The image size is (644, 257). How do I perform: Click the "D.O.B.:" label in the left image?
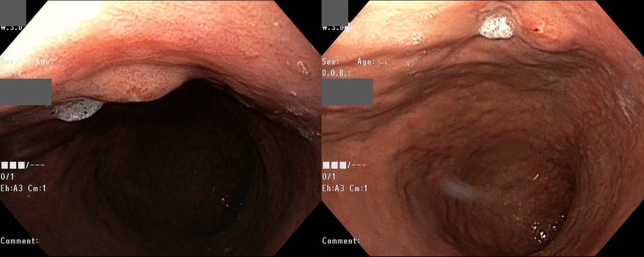[15, 73]
